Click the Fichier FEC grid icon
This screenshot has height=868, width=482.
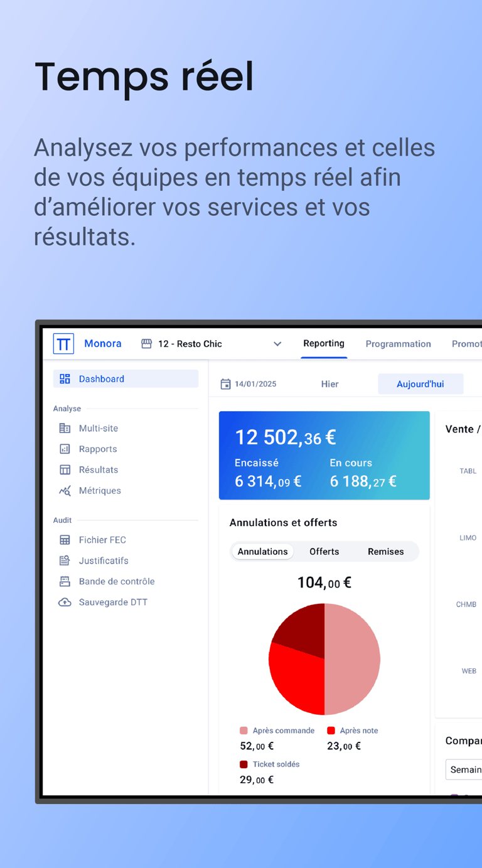pyautogui.click(x=65, y=540)
